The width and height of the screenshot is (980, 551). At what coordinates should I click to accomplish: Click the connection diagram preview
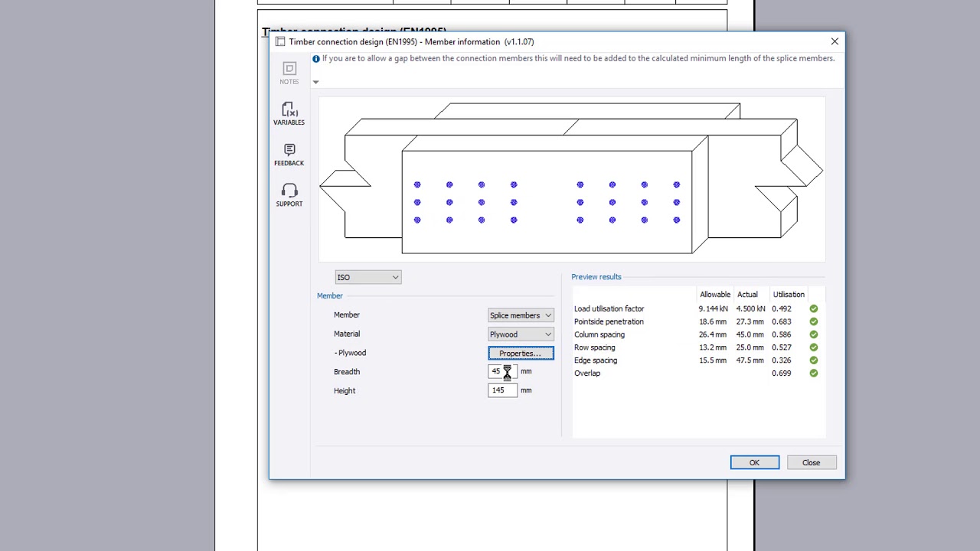pos(572,179)
